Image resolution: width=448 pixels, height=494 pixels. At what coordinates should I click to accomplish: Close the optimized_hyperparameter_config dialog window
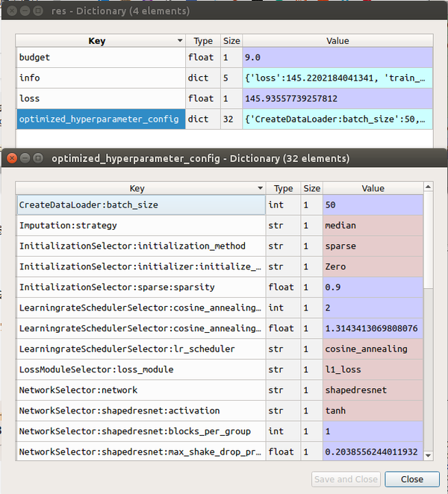click(x=11, y=158)
